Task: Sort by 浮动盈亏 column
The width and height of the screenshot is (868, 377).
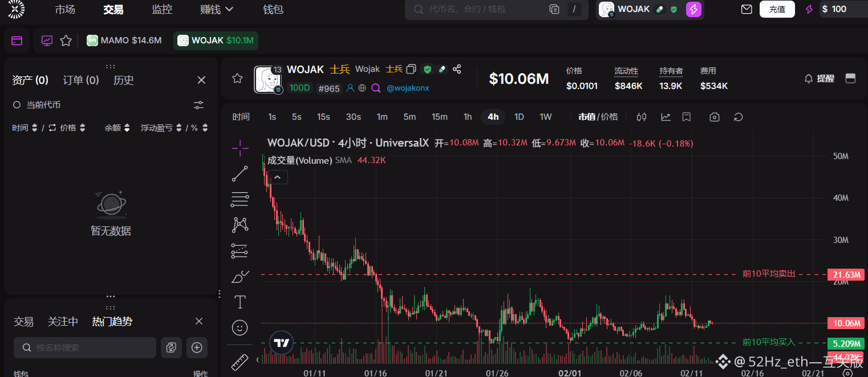Action: [x=161, y=128]
